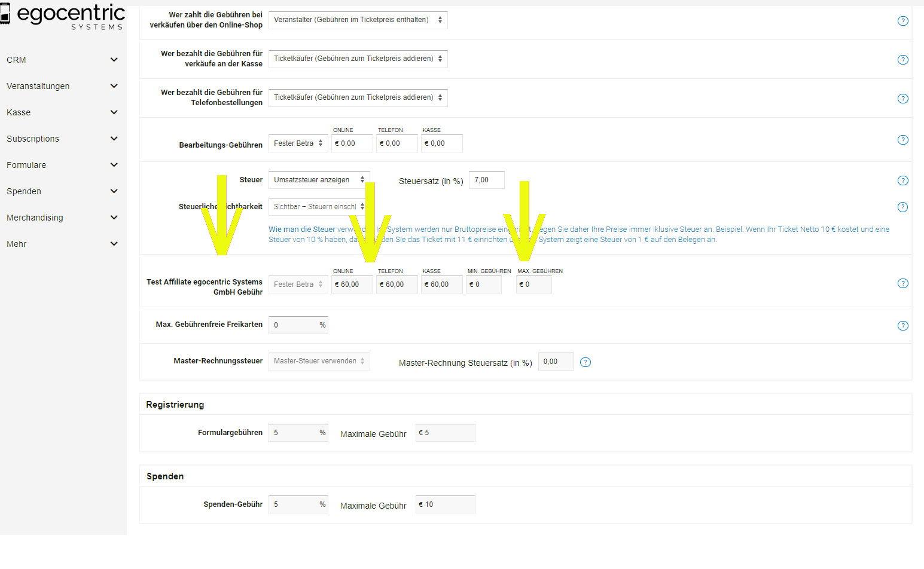Open the online shop fee payer dropdown

pyautogui.click(x=358, y=20)
